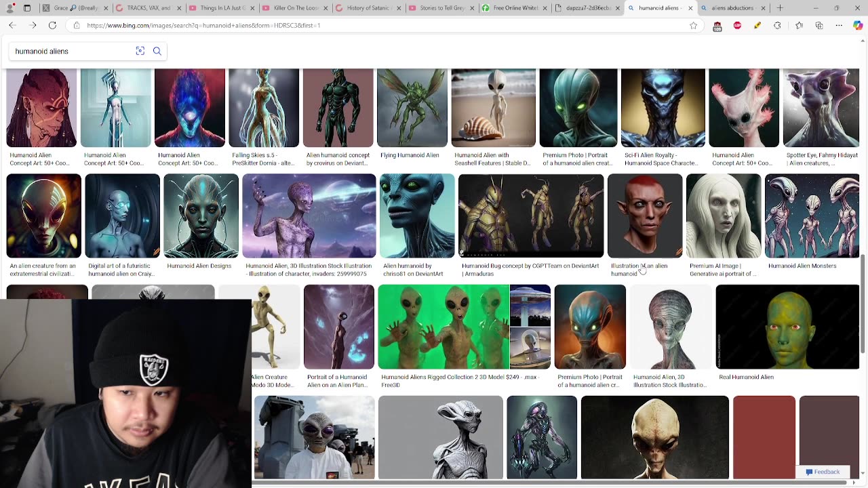Go back to the previous page
868x488 pixels.
point(12,25)
